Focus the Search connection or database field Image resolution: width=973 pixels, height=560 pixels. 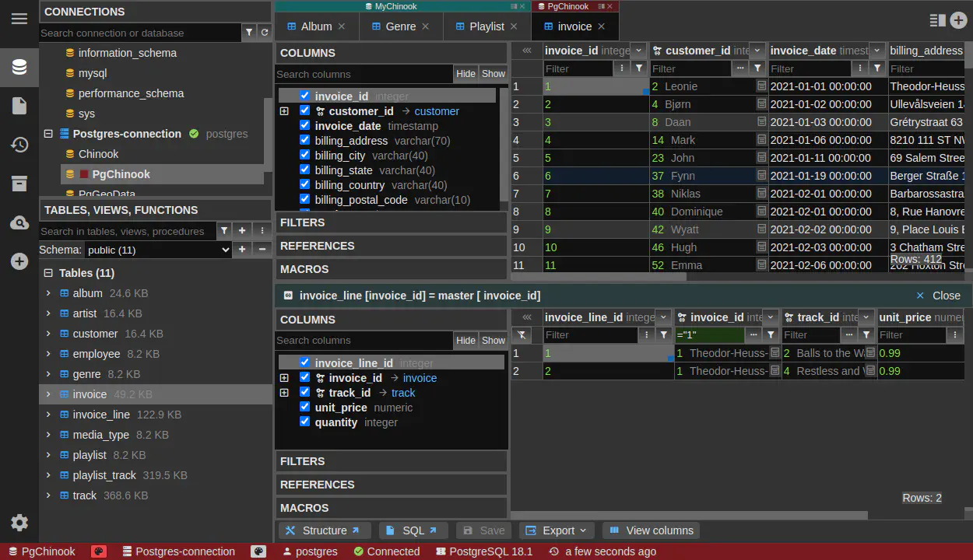click(140, 33)
